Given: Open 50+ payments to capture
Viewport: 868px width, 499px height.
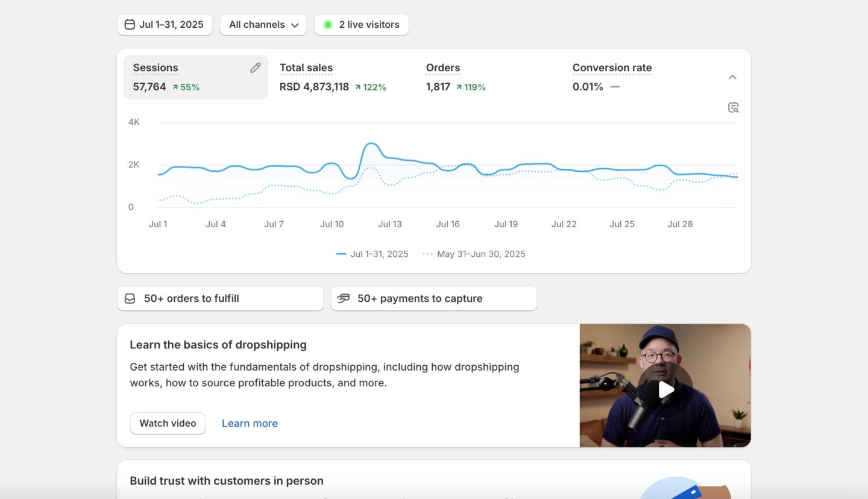Looking at the screenshot, I should (433, 298).
